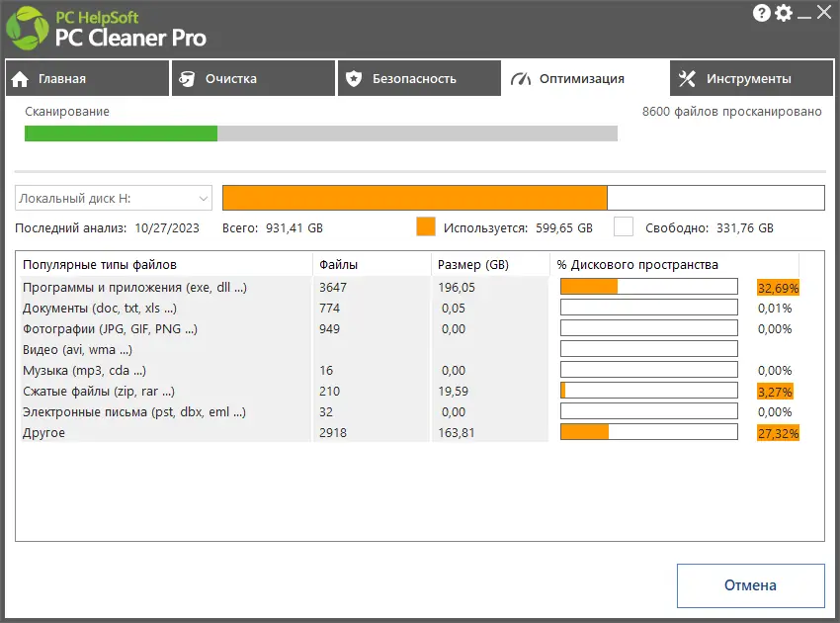Select the Музыка (mp3, cda ...) row

click(411, 371)
